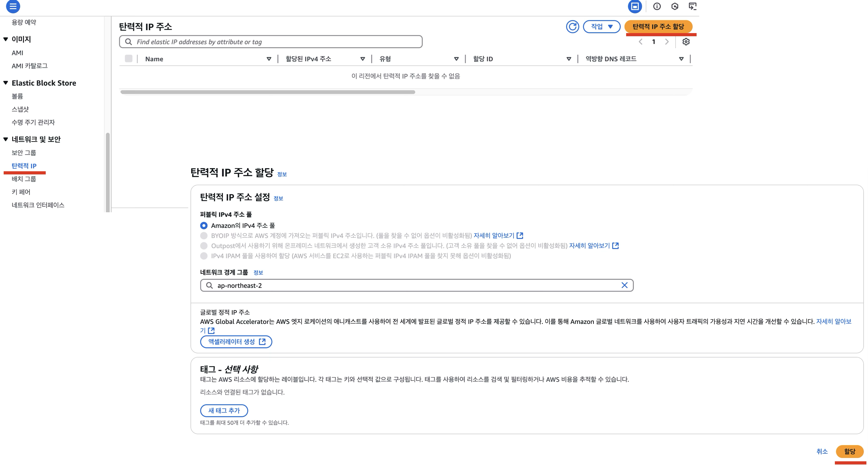The width and height of the screenshot is (868, 465).
Task: Click the 새 태그 추가 button
Action: 224,410
